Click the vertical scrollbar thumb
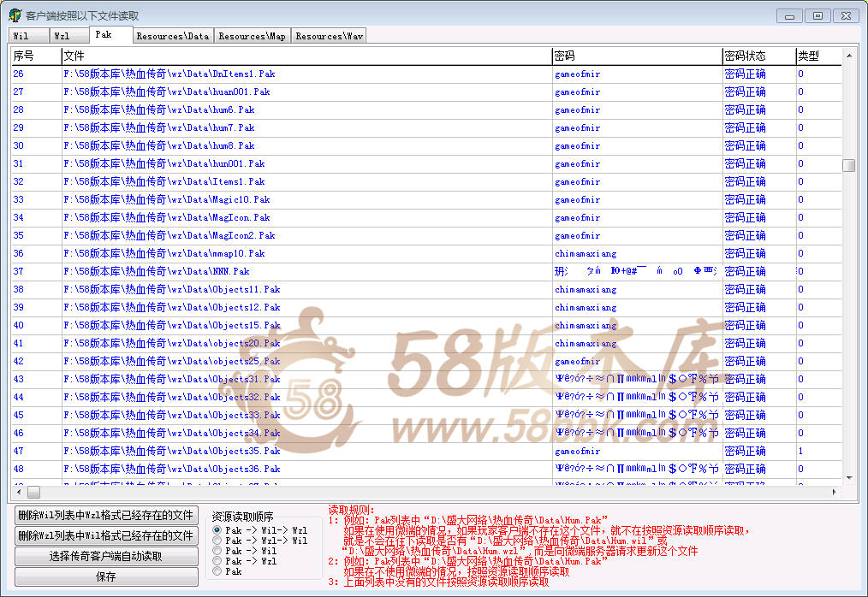This screenshot has width=868, height=597. pyautogui.click(x=849, y=166)
